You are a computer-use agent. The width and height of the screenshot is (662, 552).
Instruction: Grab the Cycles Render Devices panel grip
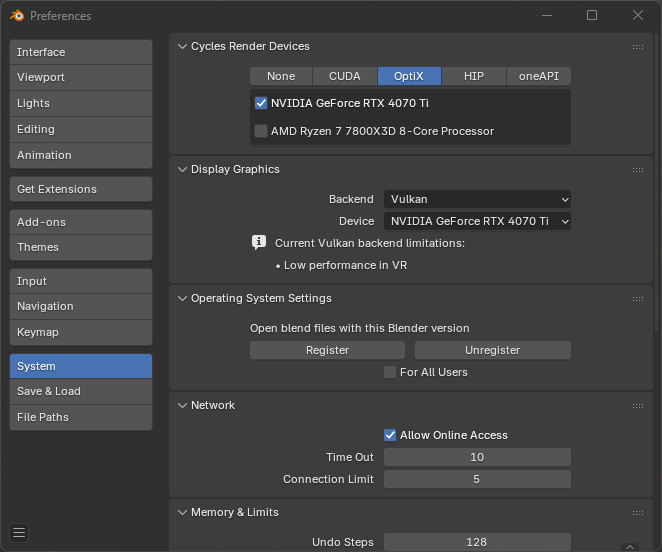coord(638,47)
